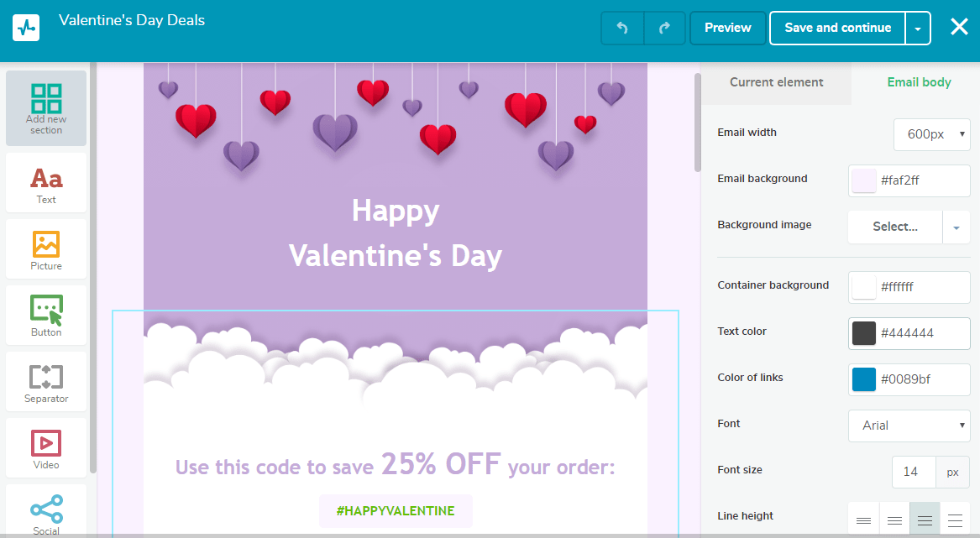Choose the third line height spacing option

pyautogui.click(x=925, y=520)
